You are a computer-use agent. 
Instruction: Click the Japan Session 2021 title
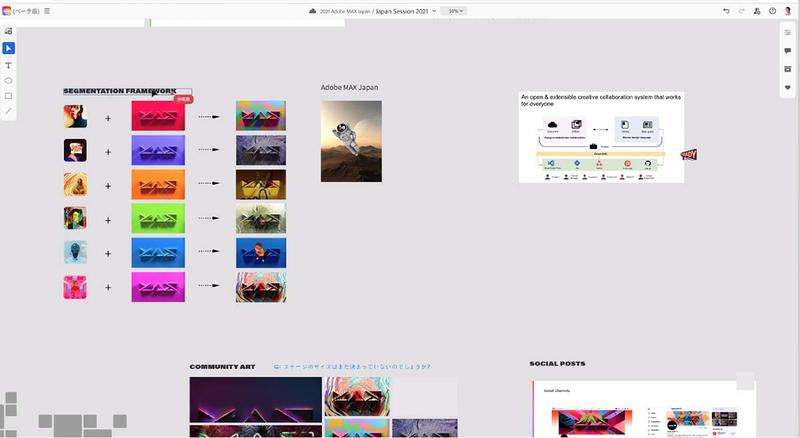click(x=402, y=11)
